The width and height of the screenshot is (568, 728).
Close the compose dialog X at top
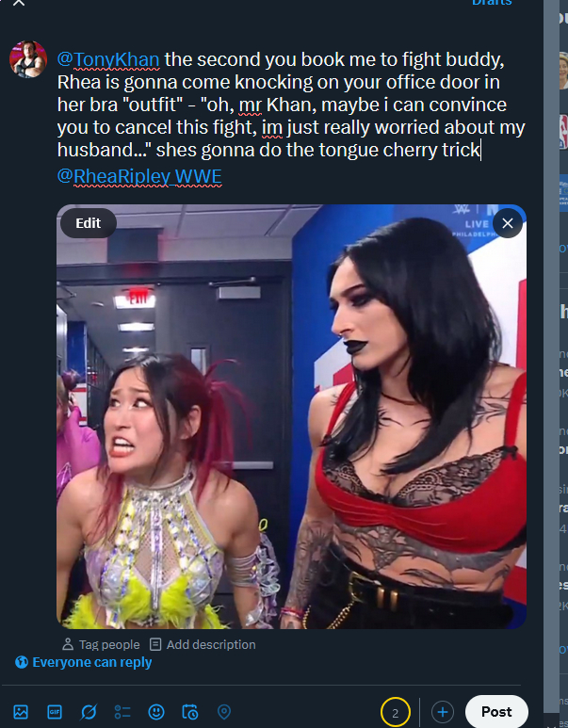19,3
